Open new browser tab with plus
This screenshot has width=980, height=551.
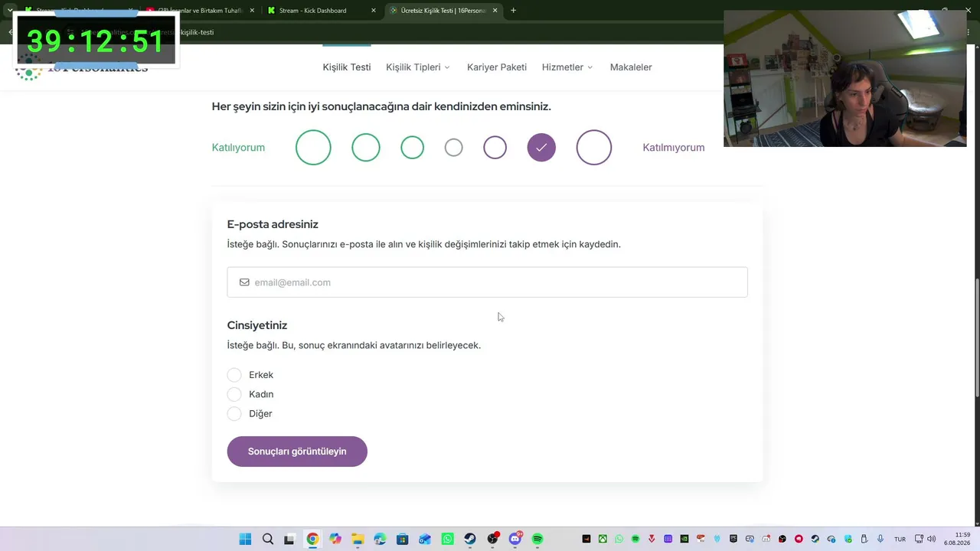pyautogui.click(x=513, y=11)
